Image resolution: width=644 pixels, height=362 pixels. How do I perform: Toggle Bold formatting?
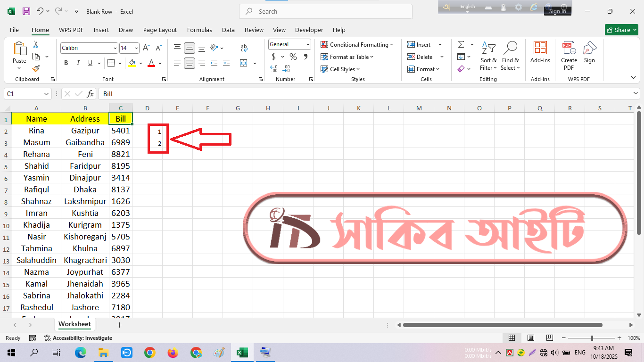(x=66, y=63)
